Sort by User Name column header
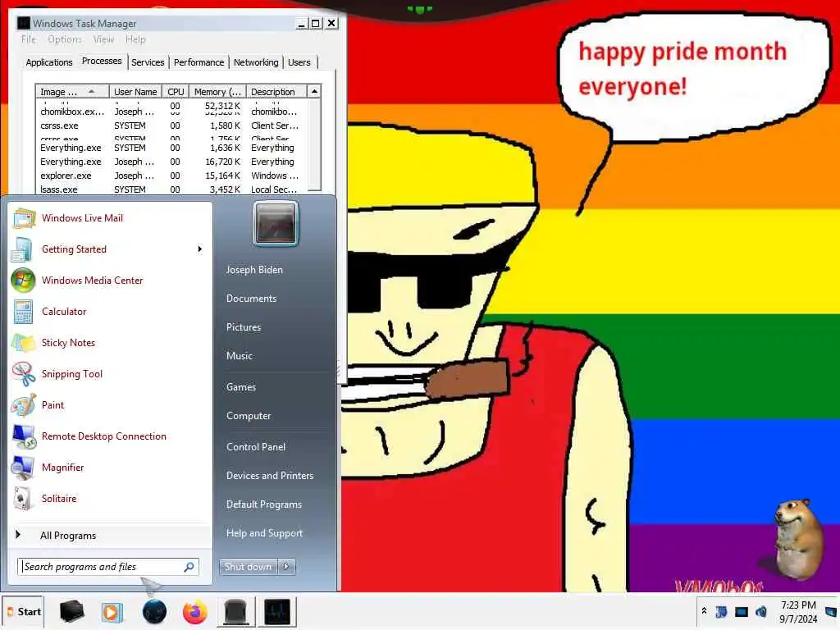This screenshot has height=630, width=840. [135, 92]
